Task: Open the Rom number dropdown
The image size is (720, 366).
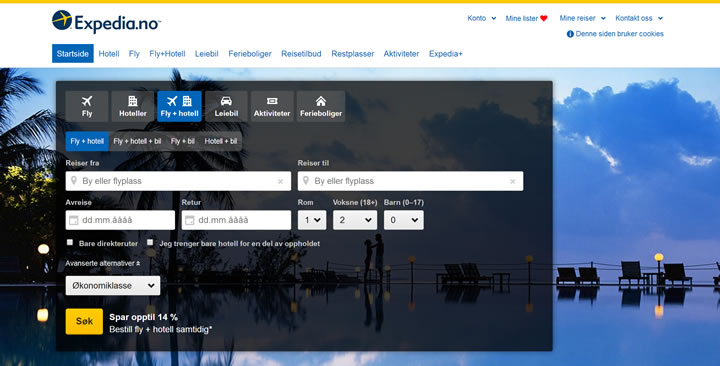Action: point(312,220)
